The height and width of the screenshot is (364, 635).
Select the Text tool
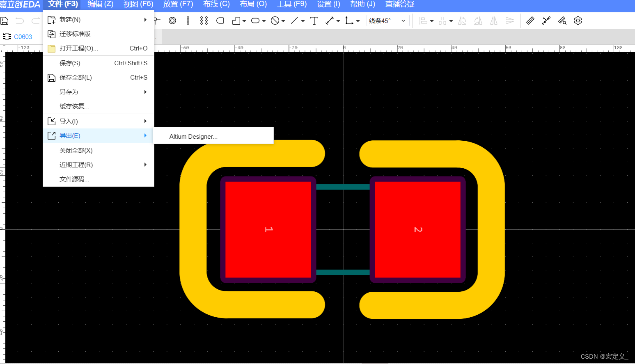click(314, 21)
